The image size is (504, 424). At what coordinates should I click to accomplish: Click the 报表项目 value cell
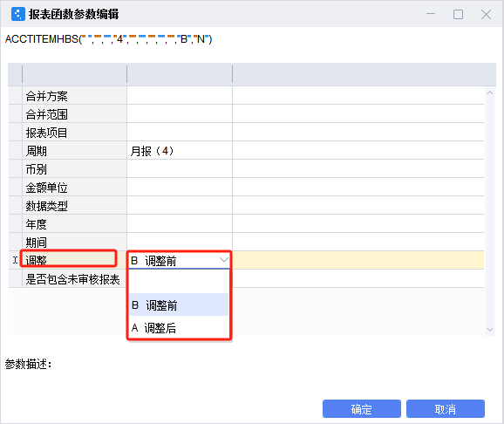coord(180,133)
